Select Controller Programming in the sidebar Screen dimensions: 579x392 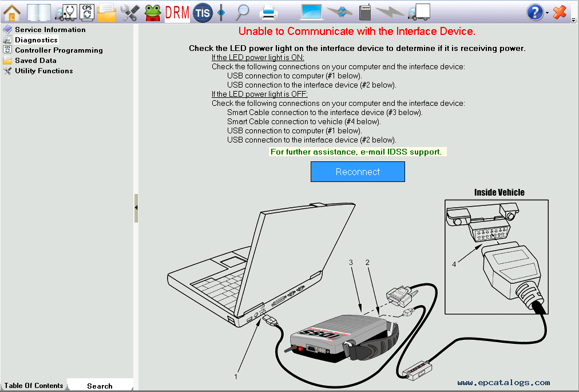(59, 50)
